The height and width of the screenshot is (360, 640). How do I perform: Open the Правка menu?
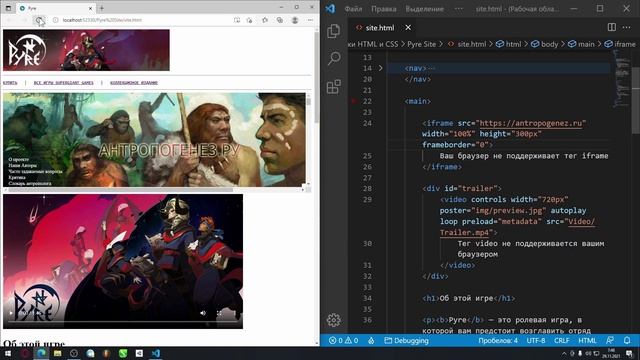[x=383, y=9]
